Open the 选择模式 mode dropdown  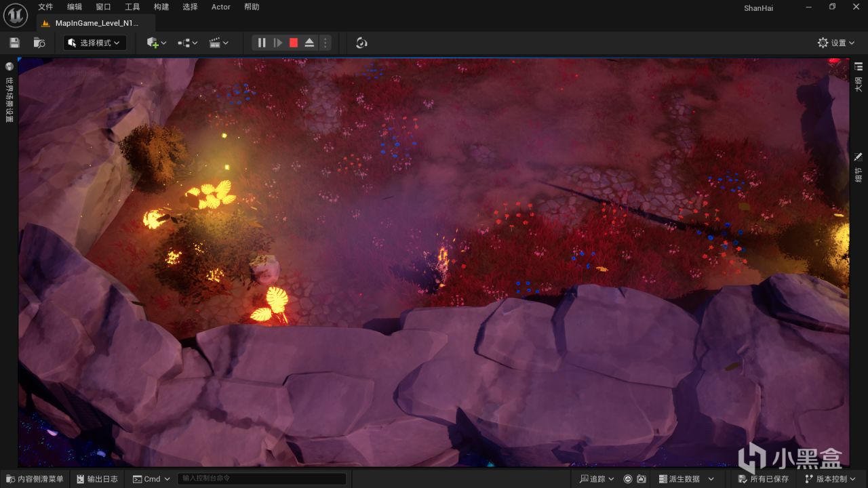pyautogui.click(x=95, y=43)
